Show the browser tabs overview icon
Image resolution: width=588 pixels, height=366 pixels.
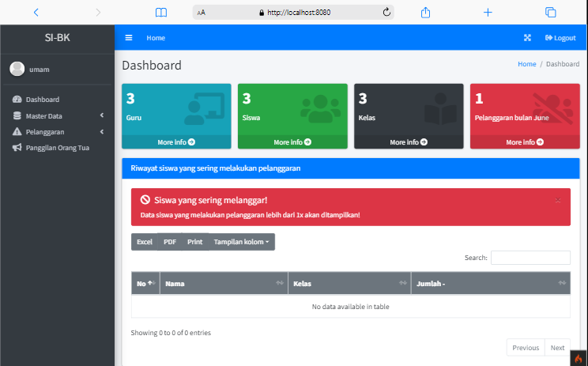click(551, 13)
